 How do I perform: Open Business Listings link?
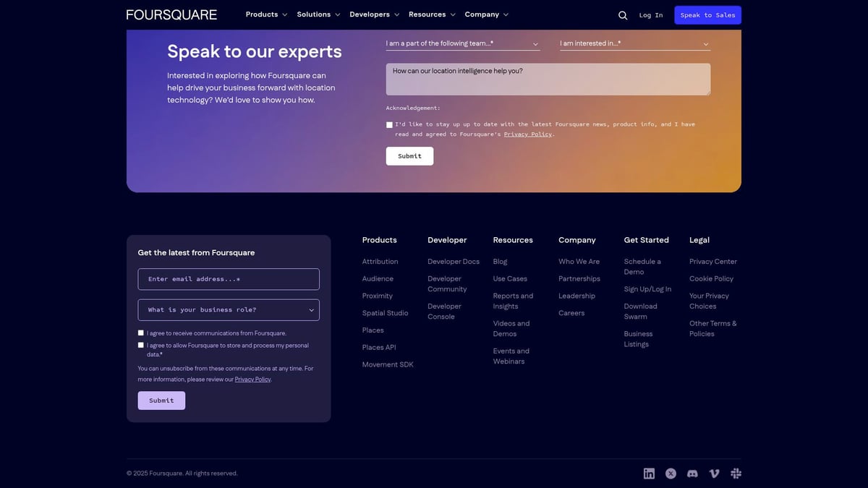coord(638,339)
